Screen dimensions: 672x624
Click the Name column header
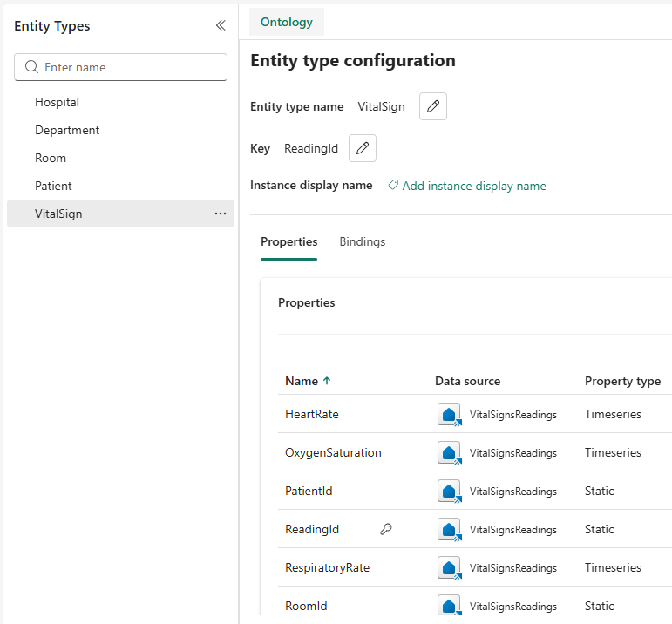pos(302,381)
